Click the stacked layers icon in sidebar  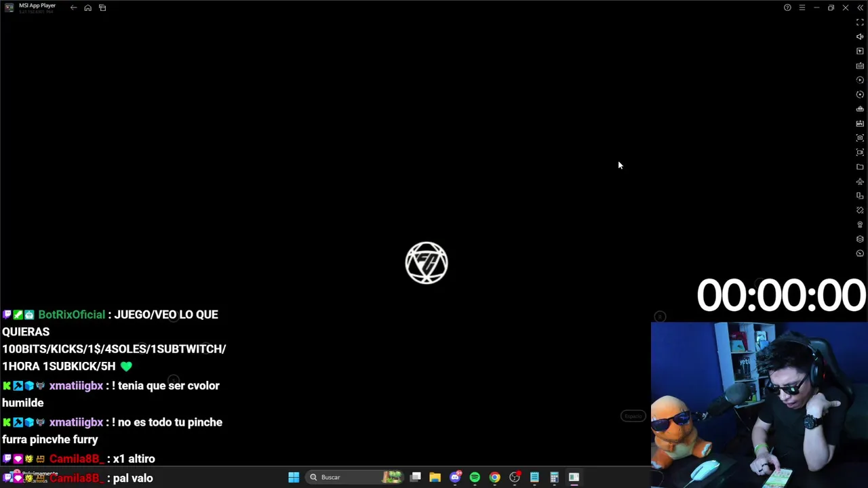[x=860, y=239]
